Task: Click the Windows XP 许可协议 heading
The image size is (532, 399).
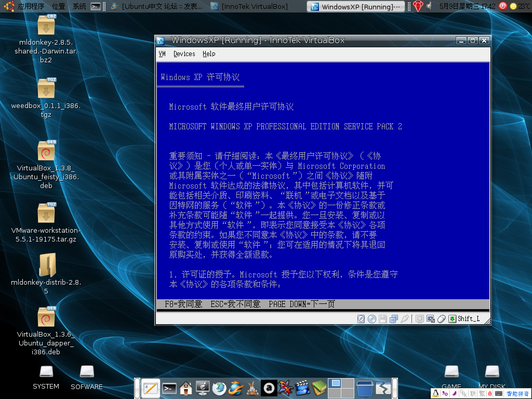Action: pos(200,77)
